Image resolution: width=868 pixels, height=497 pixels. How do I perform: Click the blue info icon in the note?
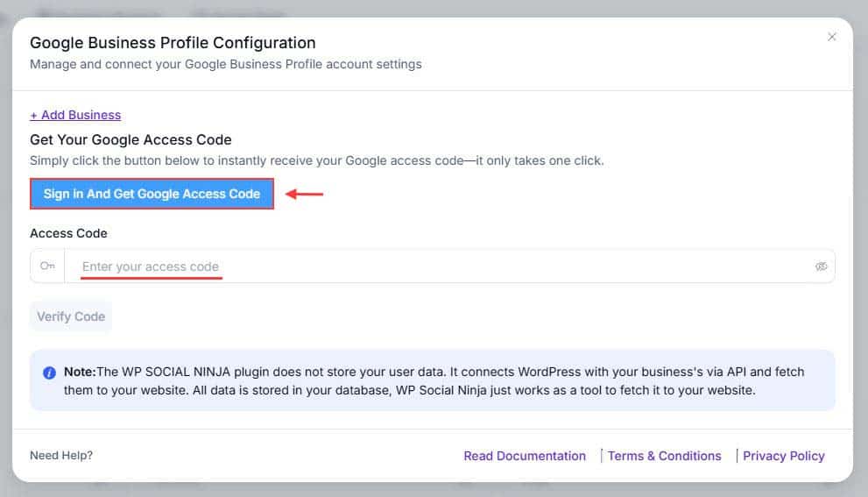[x=49, y=373]
